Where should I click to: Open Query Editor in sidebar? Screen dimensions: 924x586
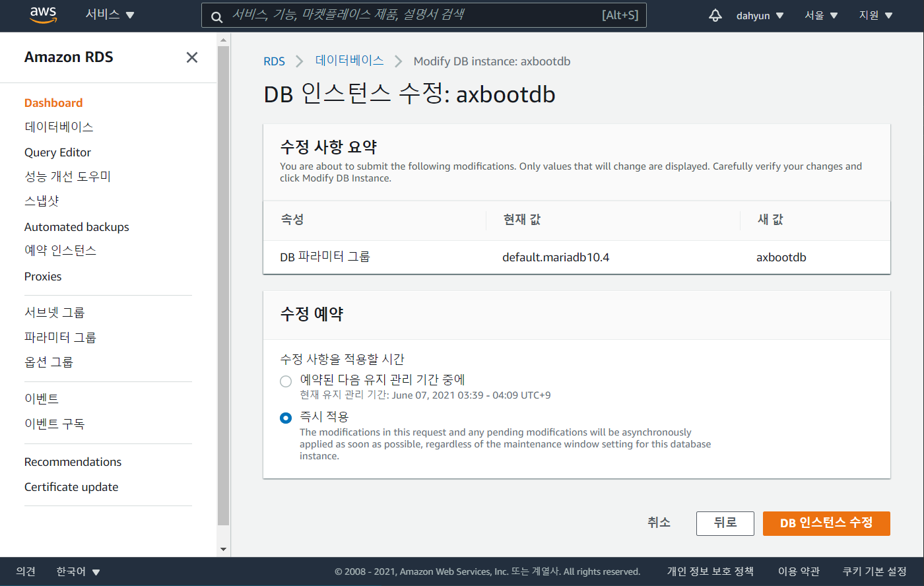tap(57, 152)
